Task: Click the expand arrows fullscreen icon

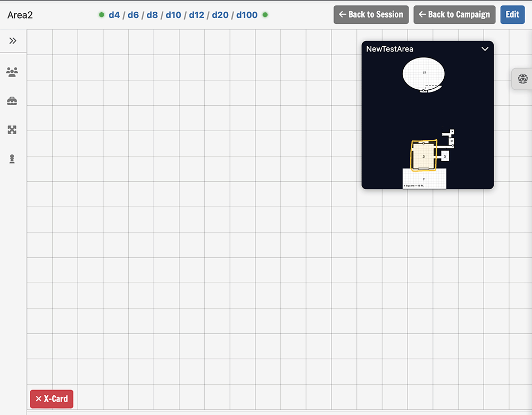Action: pos(12,130)
